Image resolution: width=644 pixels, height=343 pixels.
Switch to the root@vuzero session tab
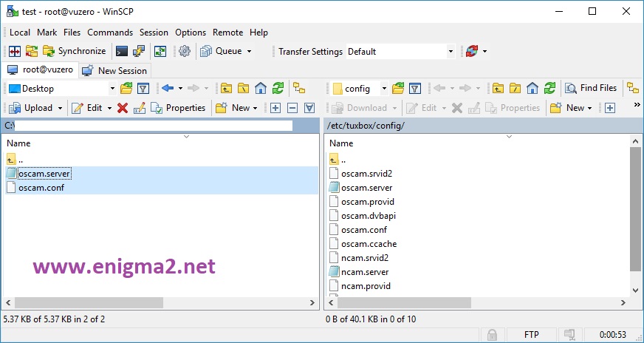point(40,70)
